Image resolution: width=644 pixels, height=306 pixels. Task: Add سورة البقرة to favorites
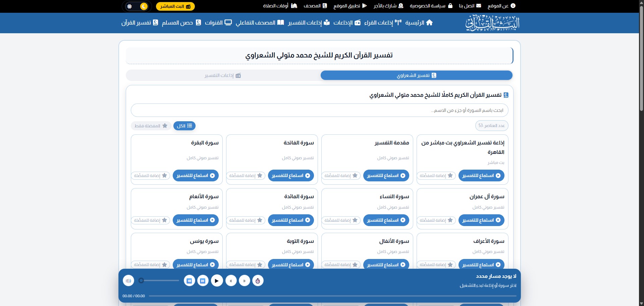[x=150, y=176]
